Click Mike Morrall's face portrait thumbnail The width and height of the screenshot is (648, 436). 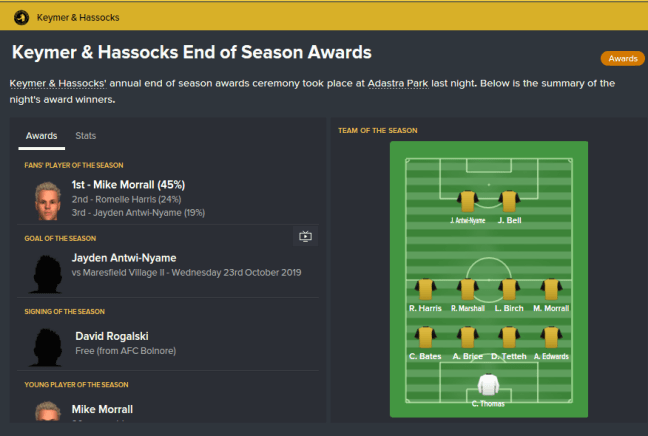[x=45, y=200]
